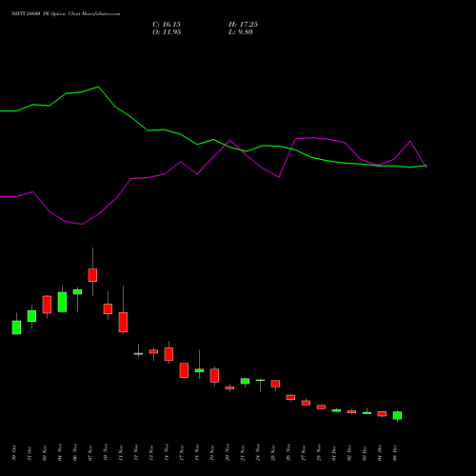This screenshot has height=476, width=476.
Task: Select the last green candle for 05 Dec
Action: [x=397, y=415]
